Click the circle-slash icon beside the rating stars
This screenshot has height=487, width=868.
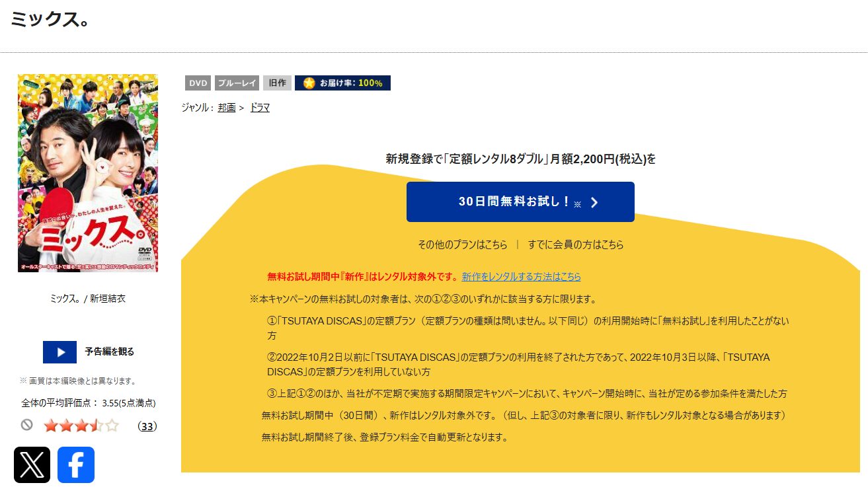pos(26,425)
